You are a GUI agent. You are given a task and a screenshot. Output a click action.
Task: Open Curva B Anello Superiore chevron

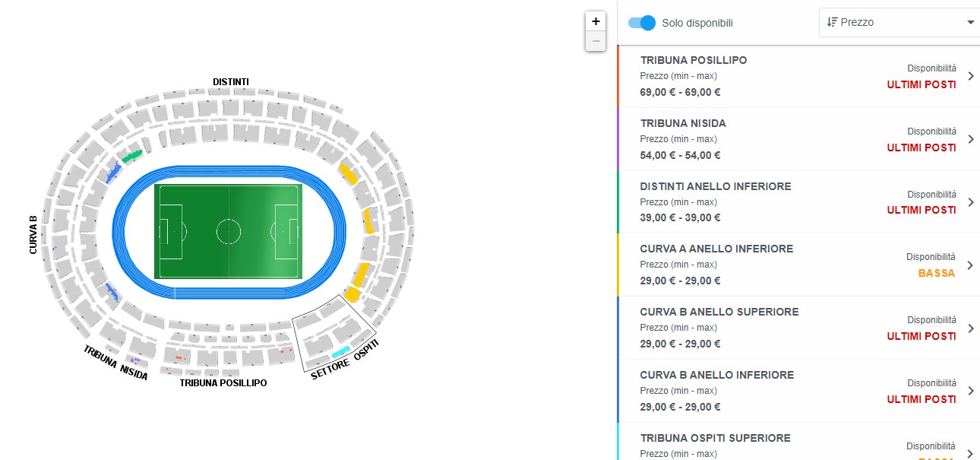click(x=970, y=328)
